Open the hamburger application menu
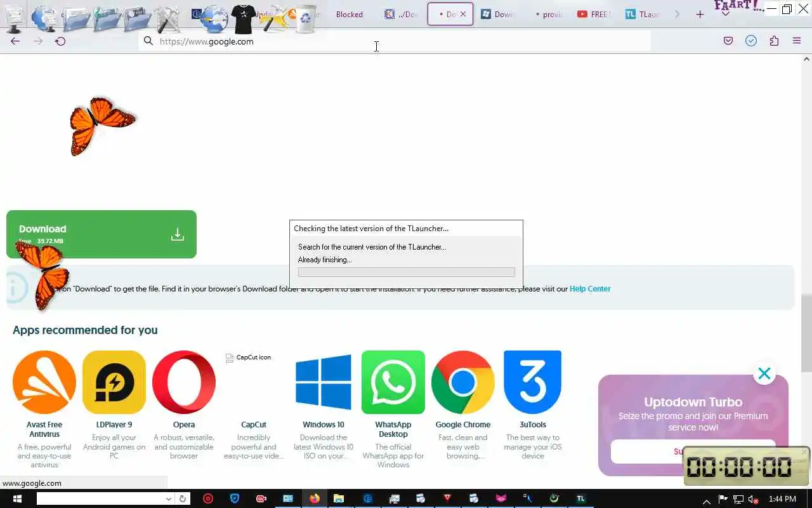This screenshot has height=508, width=812. [x=797, y=41]
